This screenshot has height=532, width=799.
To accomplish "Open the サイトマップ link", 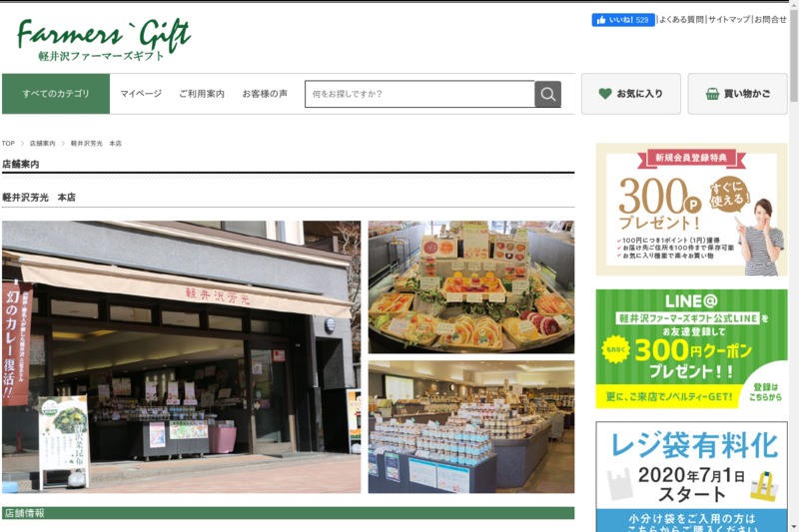I will point(729,19).
